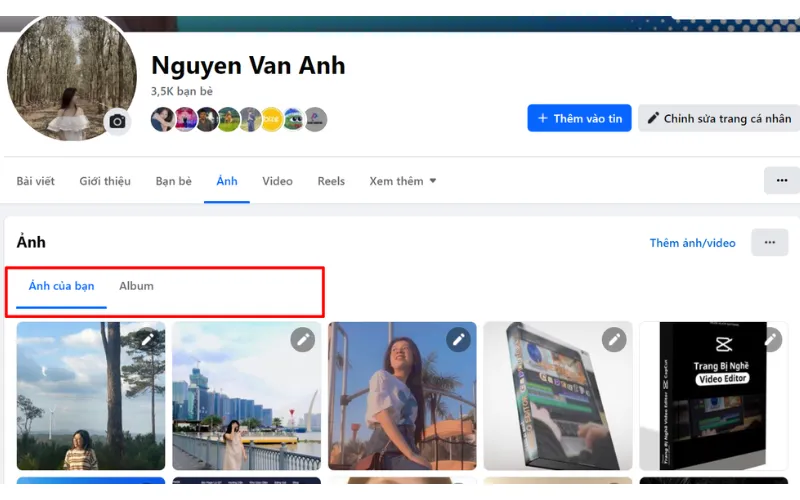Image resolution: width=800 pixels, height=500 pixels.
Task: Open the fourth friend avatar on green field
Action: pos(228,119)
